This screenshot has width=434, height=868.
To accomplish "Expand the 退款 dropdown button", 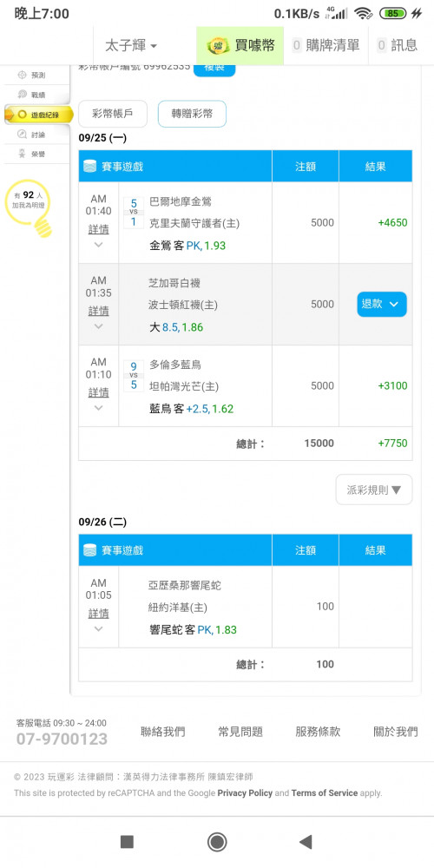I will (382, 304).
